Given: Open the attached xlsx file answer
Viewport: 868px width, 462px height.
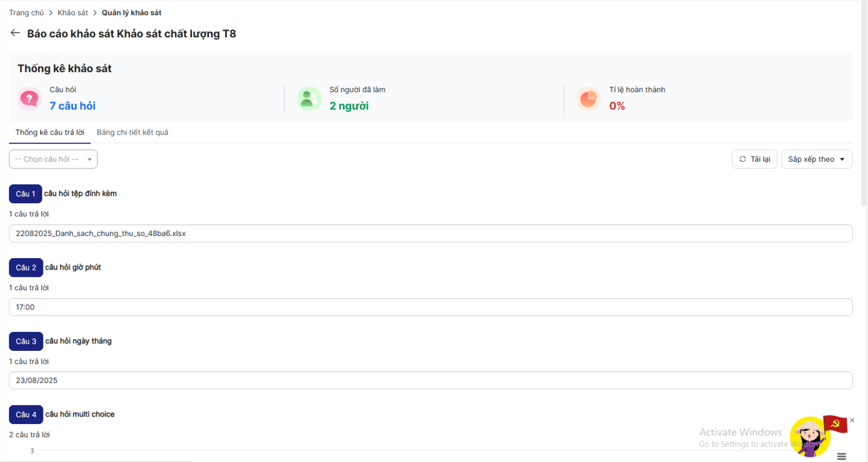Looking at the screenshot, I should (101, 234).
